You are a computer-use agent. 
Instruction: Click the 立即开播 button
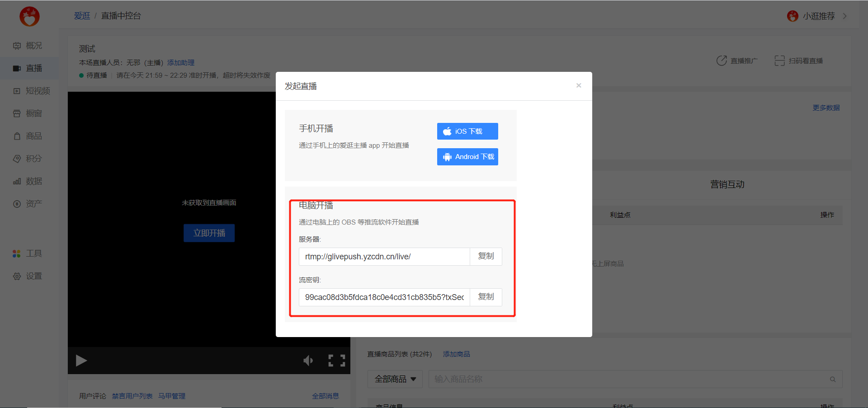tap(209, 233)
